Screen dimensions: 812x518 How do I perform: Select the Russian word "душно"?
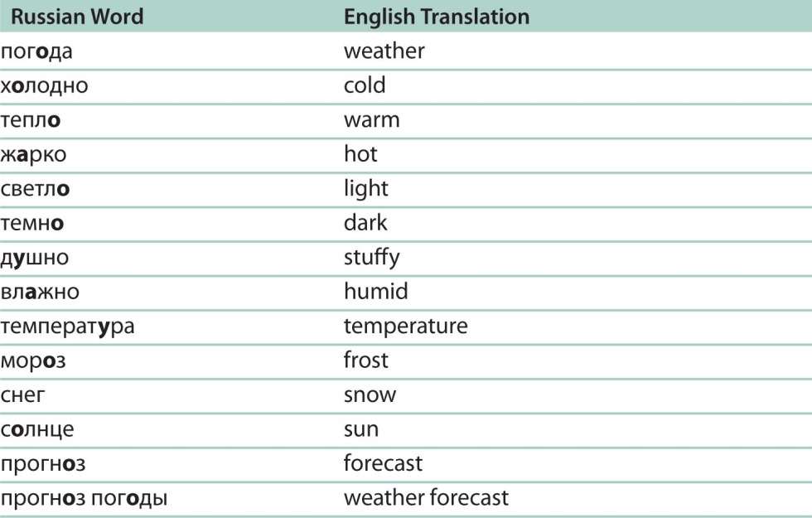35,258
